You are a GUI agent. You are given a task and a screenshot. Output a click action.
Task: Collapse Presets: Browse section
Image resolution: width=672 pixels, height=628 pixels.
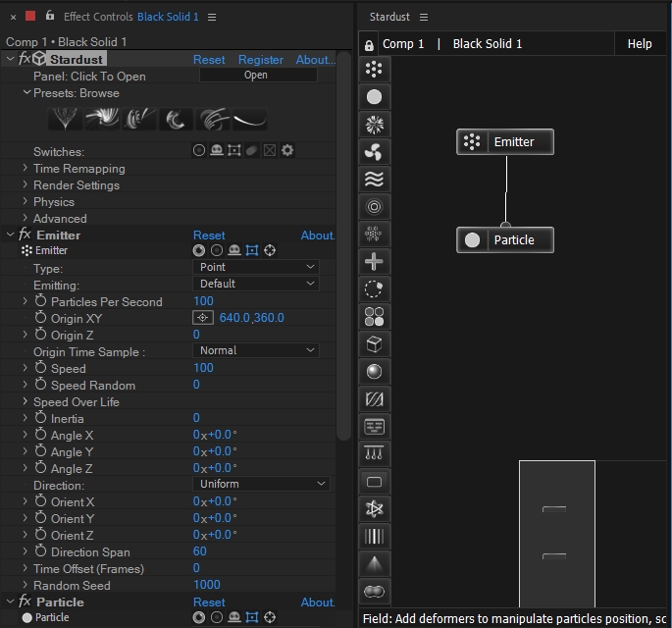pos(26,92)
